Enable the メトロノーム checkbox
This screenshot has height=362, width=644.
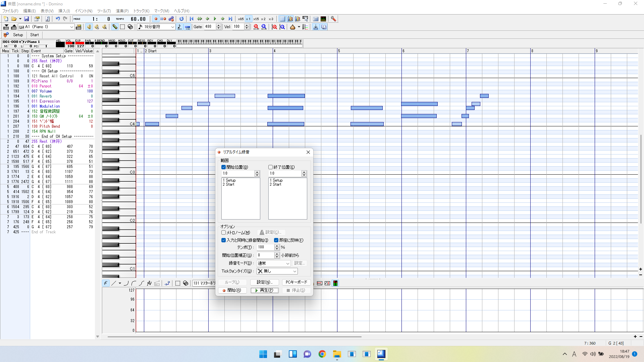(x=223, y=233)
